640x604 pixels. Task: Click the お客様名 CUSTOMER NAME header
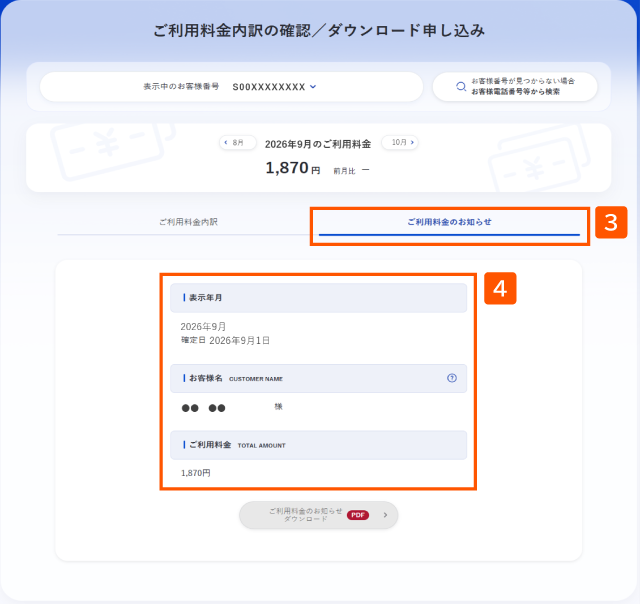coord(318,378)
